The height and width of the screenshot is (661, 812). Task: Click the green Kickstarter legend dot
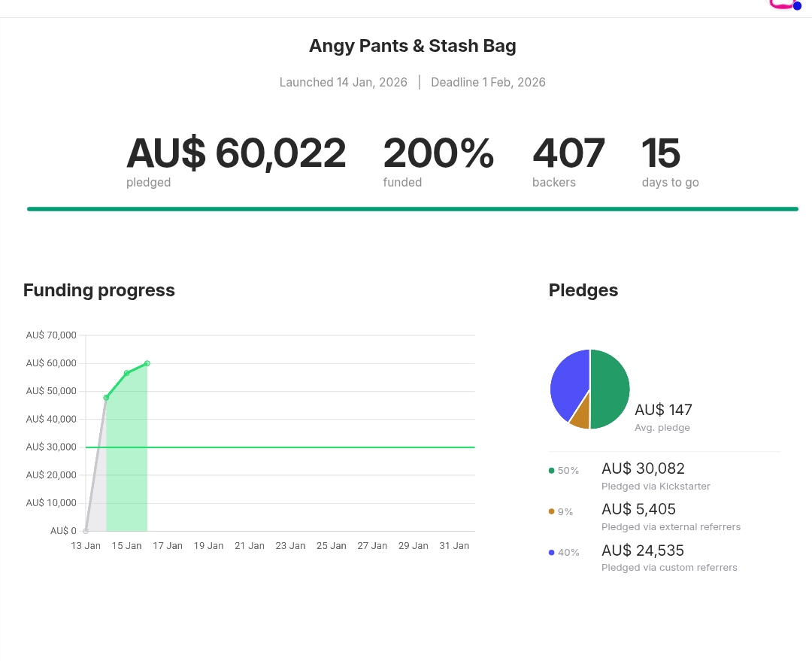click(x=552, y=471)
